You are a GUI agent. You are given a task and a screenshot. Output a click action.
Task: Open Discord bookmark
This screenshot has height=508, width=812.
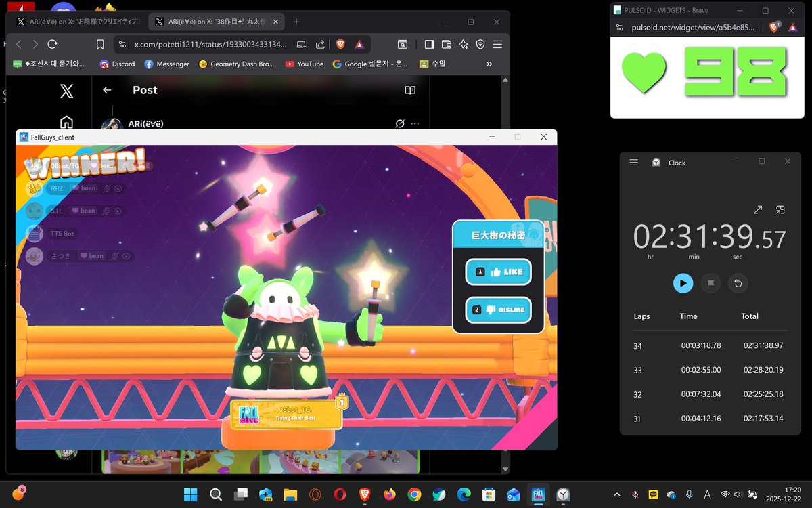pyautogui.click(x=117, y=64)
